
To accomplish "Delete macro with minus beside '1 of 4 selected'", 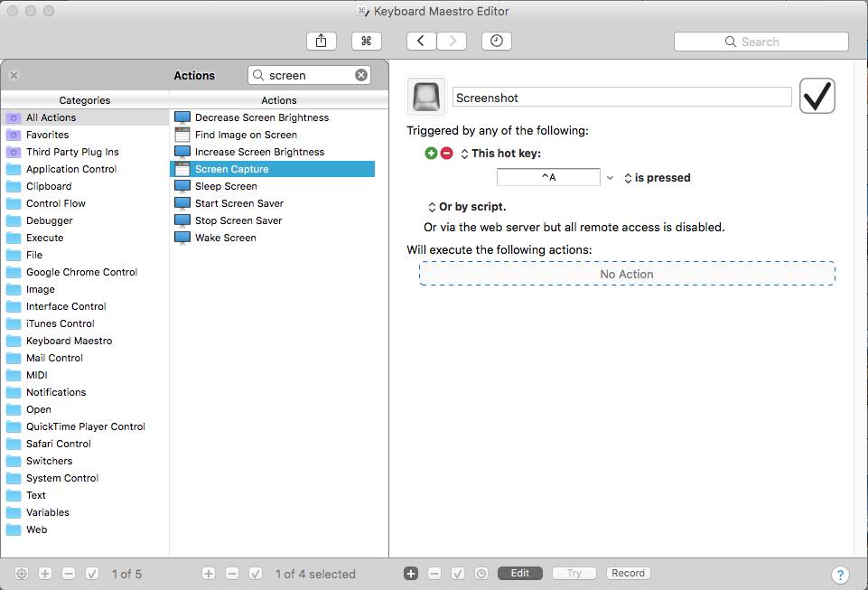I will tap(232, 574).
